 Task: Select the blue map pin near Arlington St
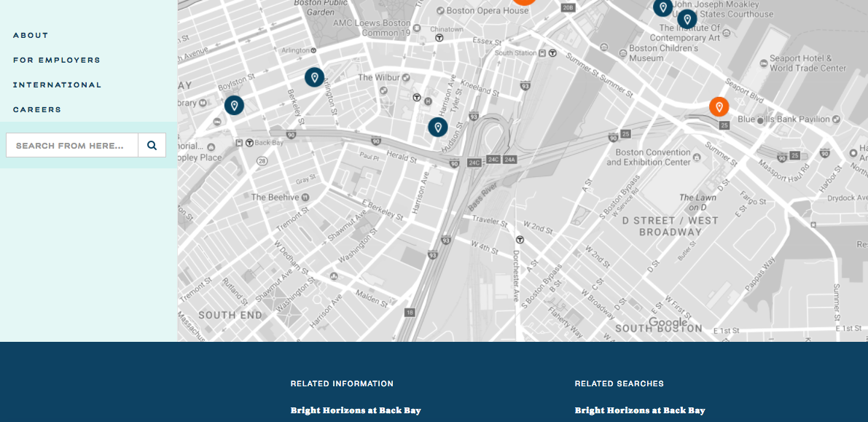[x=314, y=77]
